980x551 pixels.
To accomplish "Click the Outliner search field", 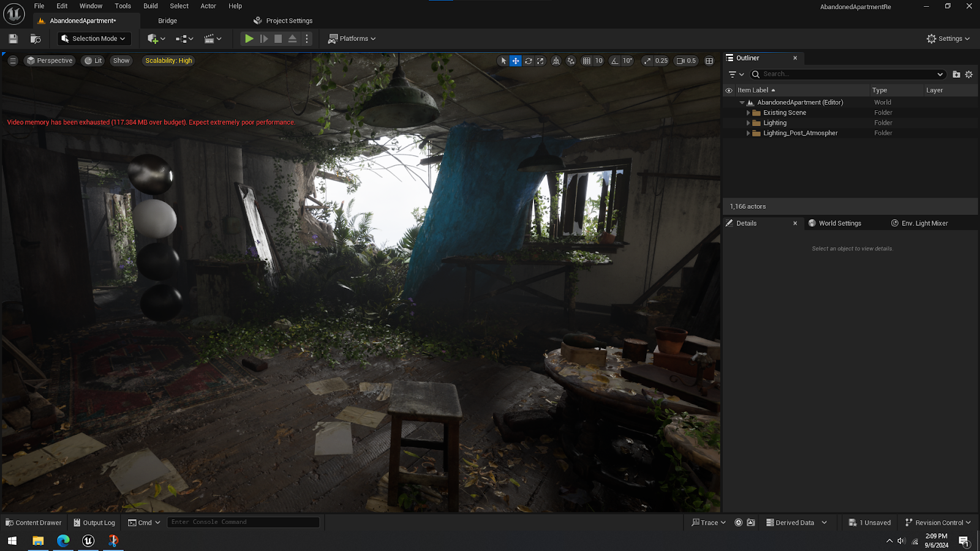I will [x=848, y=74].
